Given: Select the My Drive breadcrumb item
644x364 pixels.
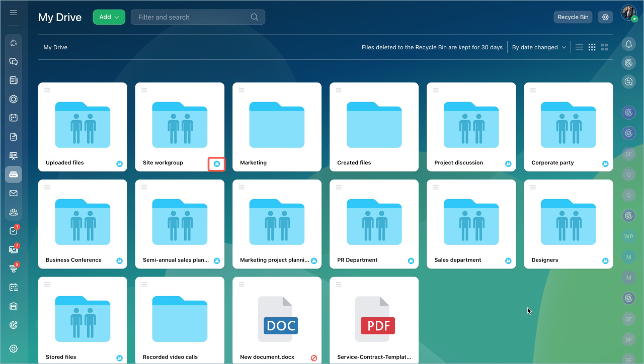Looking at the screenshot, I should click(x=55, y=47).
